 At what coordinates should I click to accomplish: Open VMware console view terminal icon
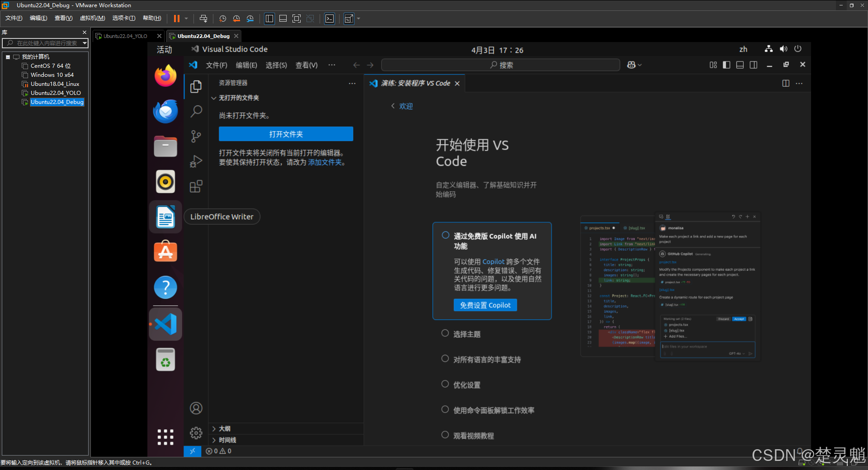click(x=330, y=19)
